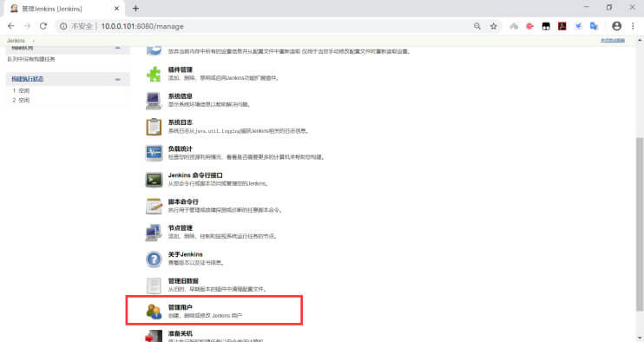The height and width of the screenshot is (342, 644).
Task: Open the 系统日志 link
Action: click(x=181, y=122)
